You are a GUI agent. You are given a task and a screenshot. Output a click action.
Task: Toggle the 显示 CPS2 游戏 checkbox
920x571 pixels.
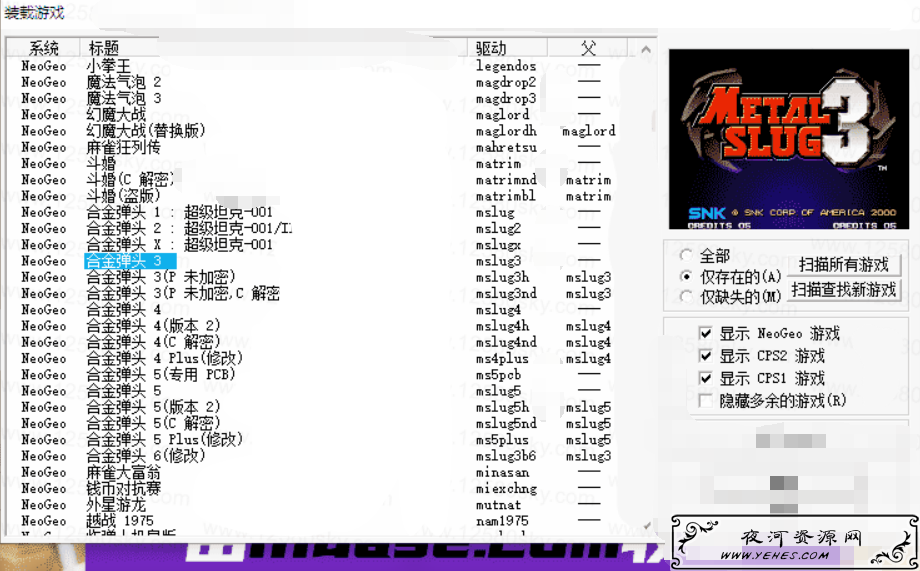point(706,356)
